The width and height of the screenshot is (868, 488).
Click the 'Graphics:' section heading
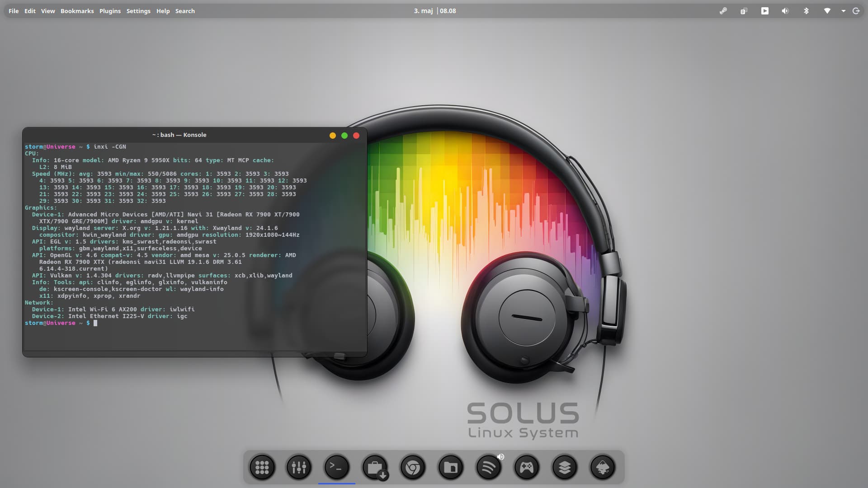pos(41,208)
